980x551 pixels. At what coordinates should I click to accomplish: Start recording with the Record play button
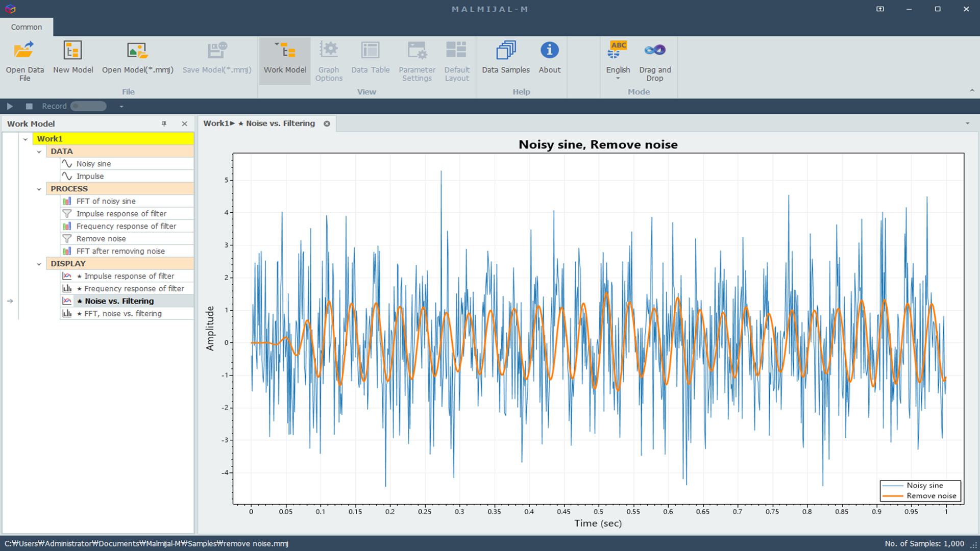[10, 106]
